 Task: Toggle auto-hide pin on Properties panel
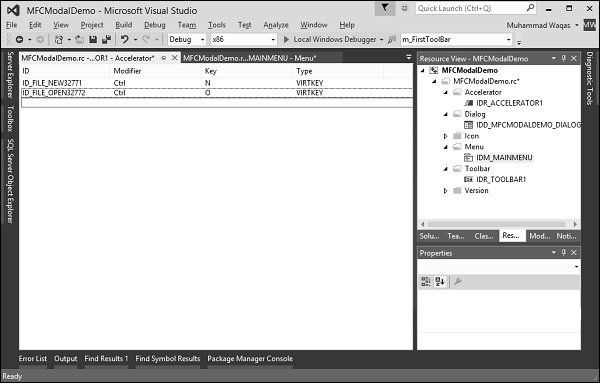(564, 253)
